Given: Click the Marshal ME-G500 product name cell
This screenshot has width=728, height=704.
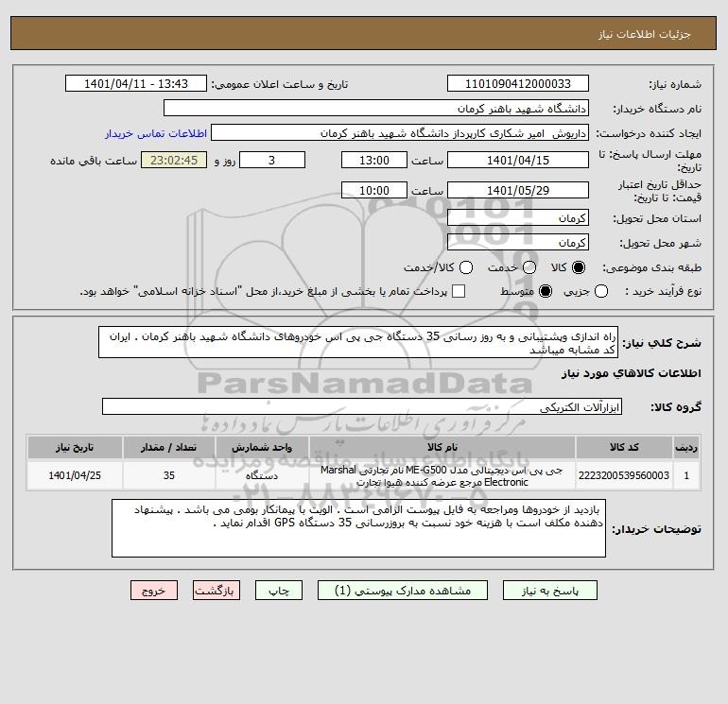Looking at the screenshot, I should (x=442, y=475).
